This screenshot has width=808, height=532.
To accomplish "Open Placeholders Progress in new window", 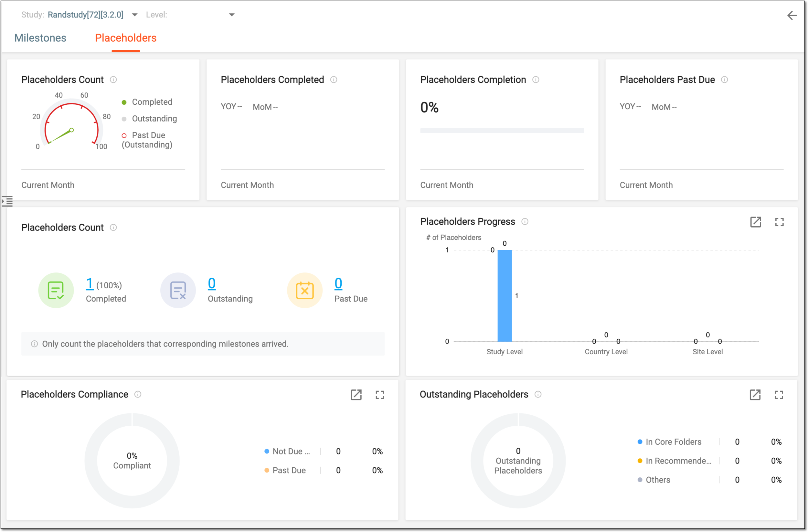I will tap(756, 222).
